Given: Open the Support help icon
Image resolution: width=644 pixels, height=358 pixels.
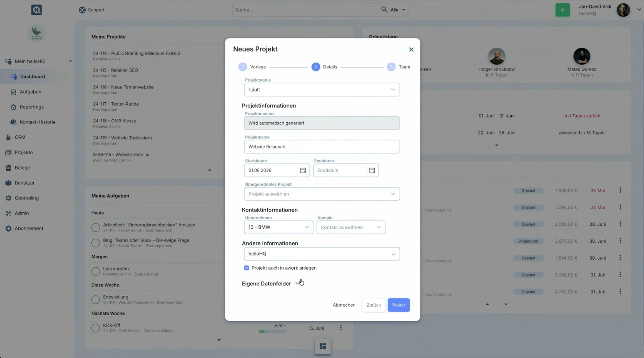Looking at the screenshot, I should [82, 10].
